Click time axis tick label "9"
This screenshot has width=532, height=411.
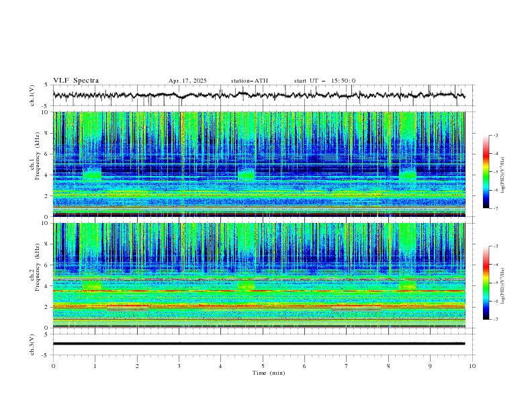pos(430,366)
